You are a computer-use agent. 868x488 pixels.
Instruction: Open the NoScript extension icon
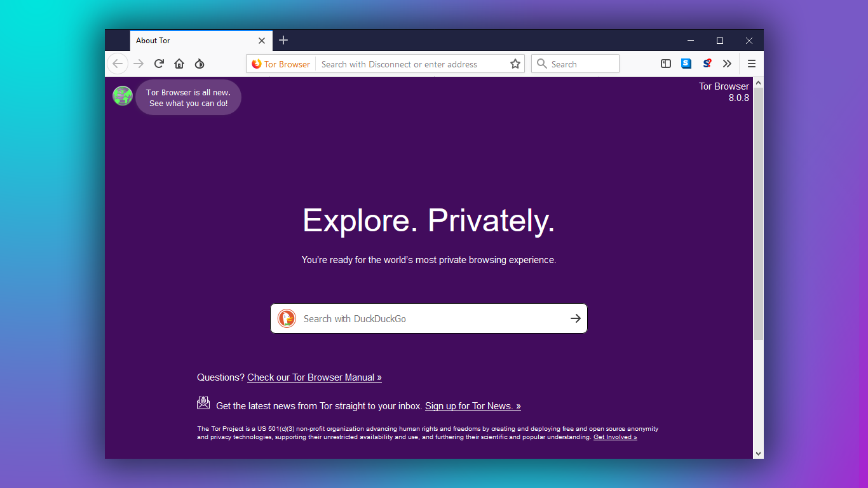tap(707, 64)
